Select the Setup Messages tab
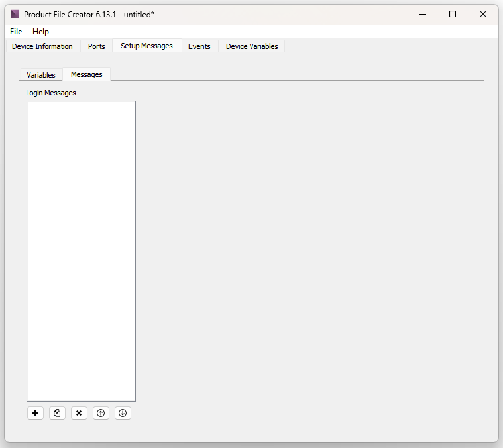The image size is (503, 448). 146,46
